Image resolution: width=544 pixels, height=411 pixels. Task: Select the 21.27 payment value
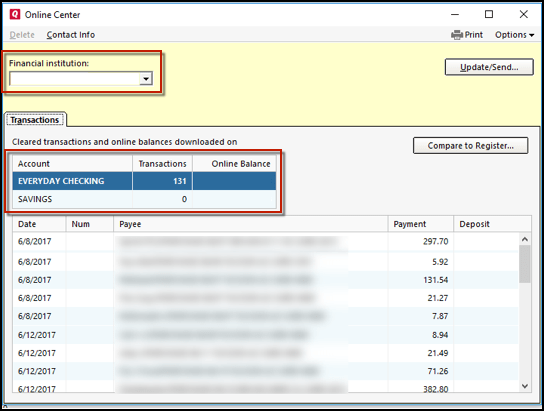click(437, 298)
